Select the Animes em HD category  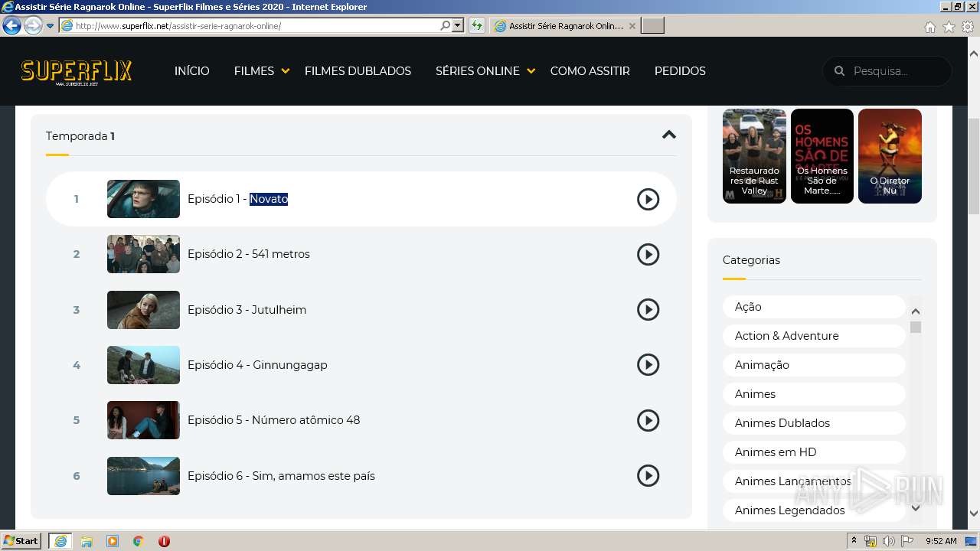[814, 452]
